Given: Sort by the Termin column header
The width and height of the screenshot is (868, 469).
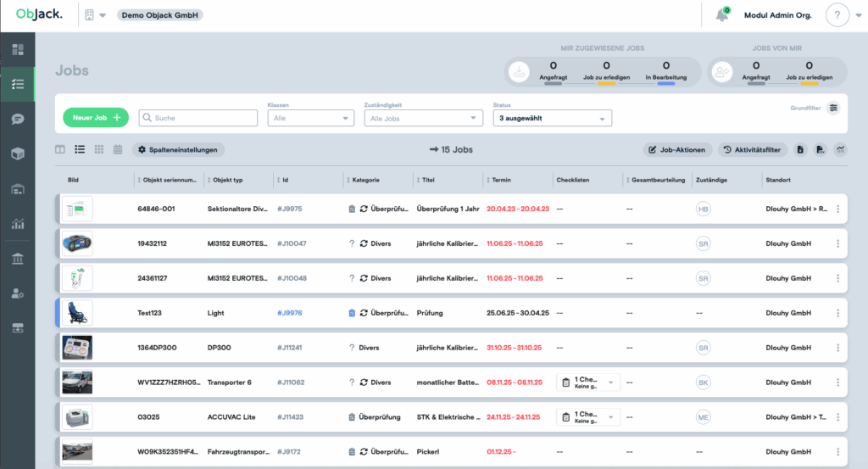Looking at the screenshot, I should [501, 180].
